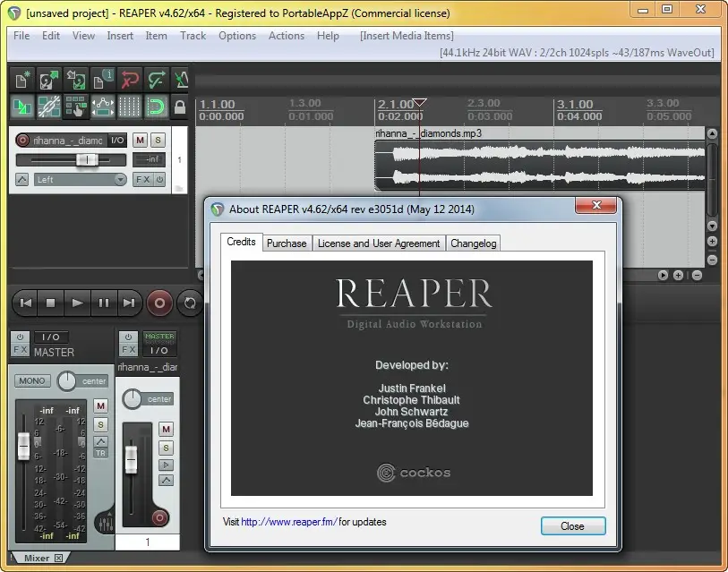Expand the Left input dropdown arrow

(x=120, y=179)
